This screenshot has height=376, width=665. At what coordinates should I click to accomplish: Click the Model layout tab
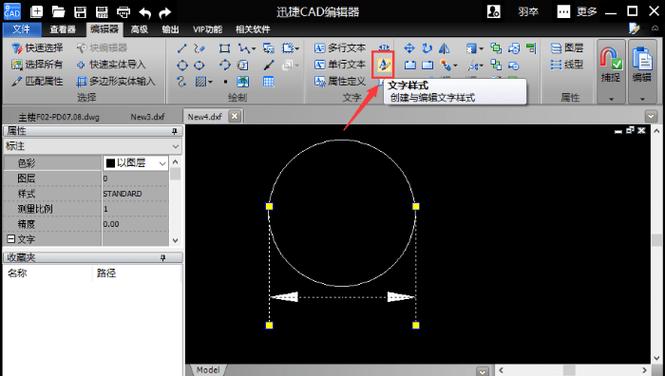click(x=208, y=370)
